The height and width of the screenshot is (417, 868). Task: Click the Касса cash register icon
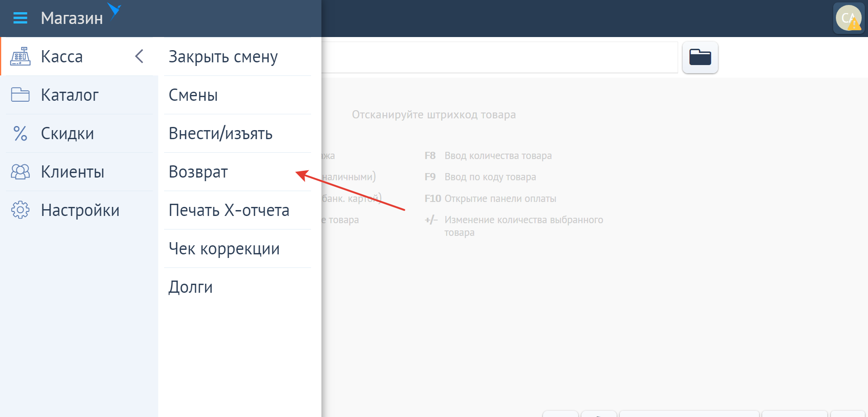[x=20, y=56]
